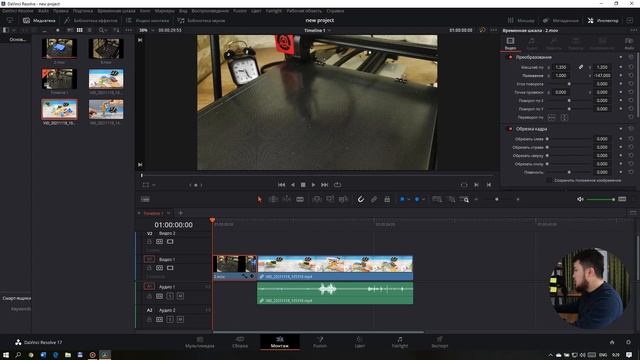The image size is (640, 360).
Task: Open the Правка menu
Action: coord(60,11)
